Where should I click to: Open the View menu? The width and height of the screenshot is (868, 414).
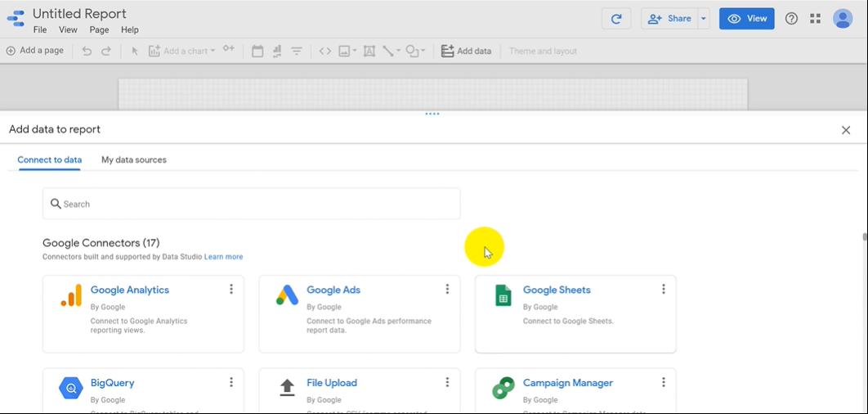pyautogui.click(x=68, y=30)
